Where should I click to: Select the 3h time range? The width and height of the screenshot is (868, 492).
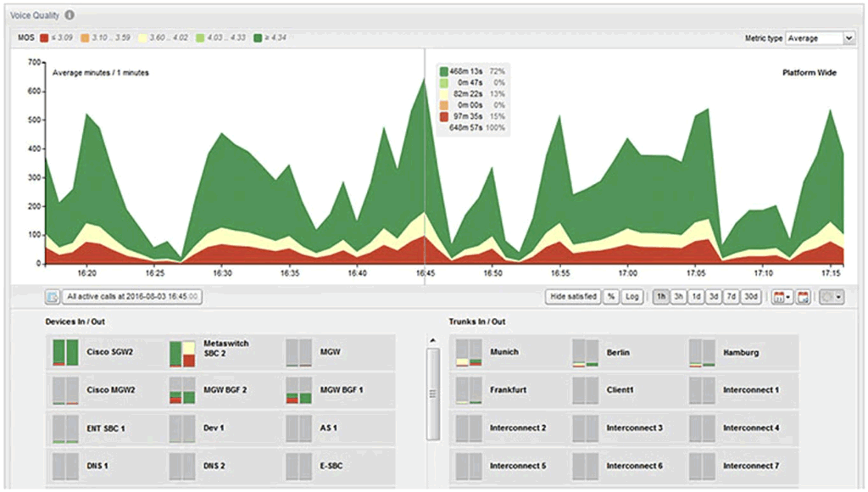point(678,297)
